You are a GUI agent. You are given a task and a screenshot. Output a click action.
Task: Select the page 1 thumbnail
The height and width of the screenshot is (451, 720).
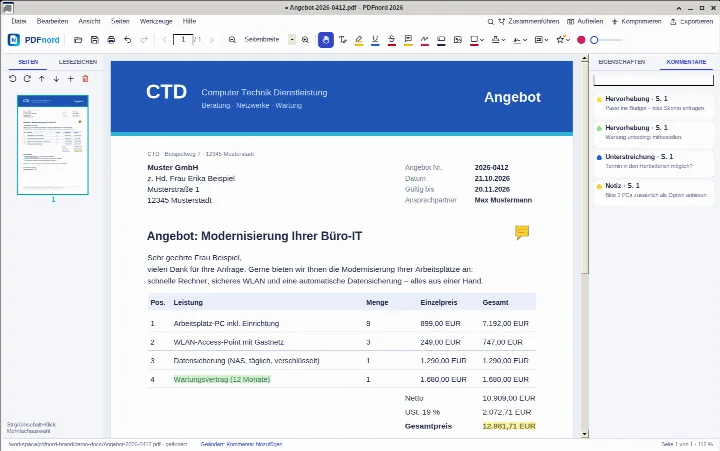53,145
